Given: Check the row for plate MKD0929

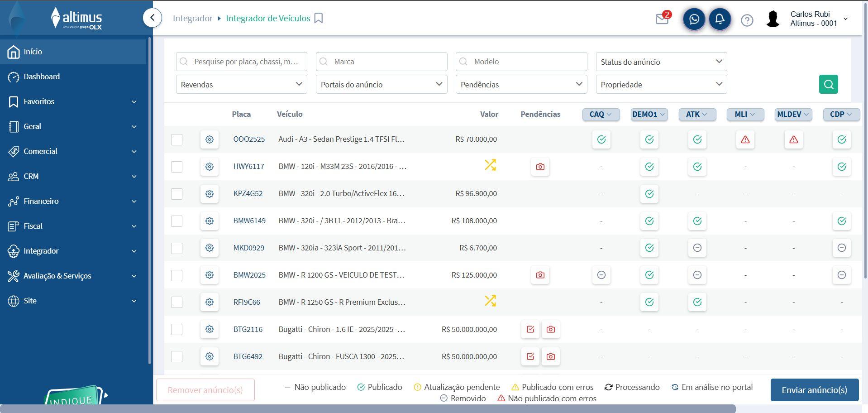Looking at the screenshot, I should [176, 248].
